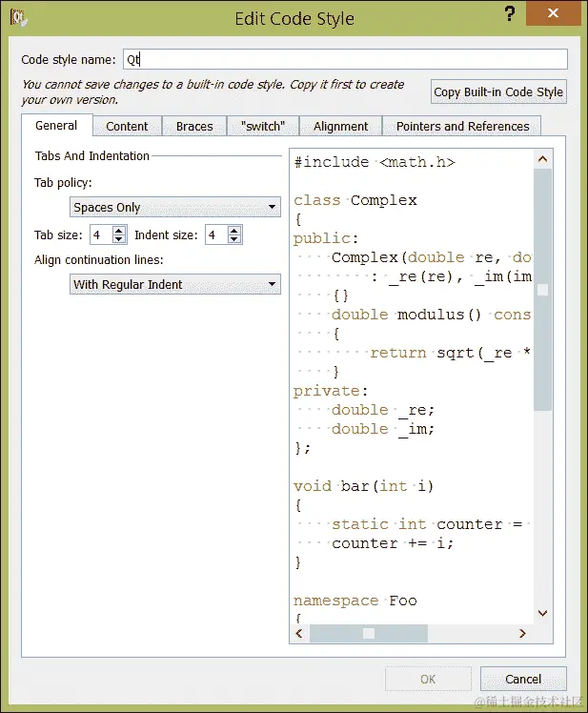Click the Qt Creator icon in title bar
This screenshot has height=713, width=588.
pos(18,18)
